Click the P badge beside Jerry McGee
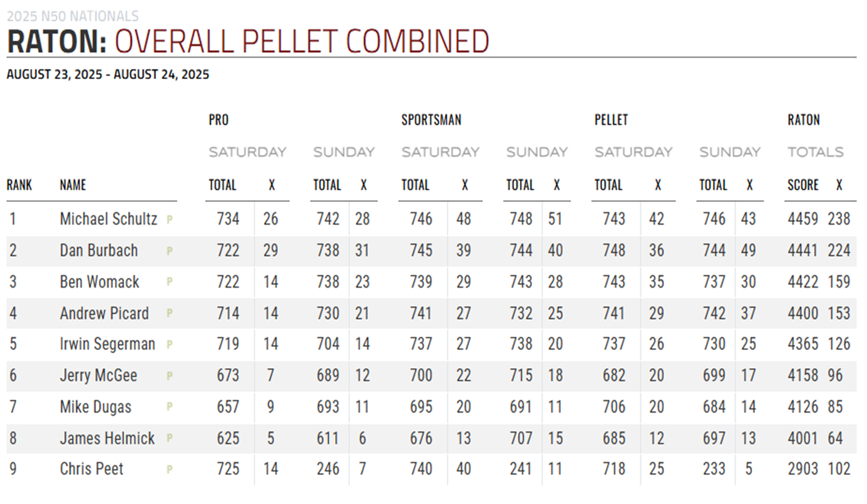 (x=170, y=376)
